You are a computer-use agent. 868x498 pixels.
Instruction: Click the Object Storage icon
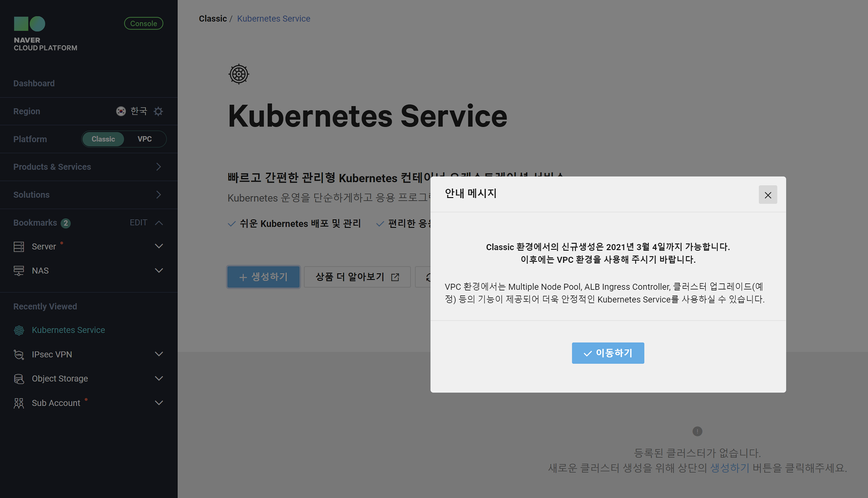19,379
